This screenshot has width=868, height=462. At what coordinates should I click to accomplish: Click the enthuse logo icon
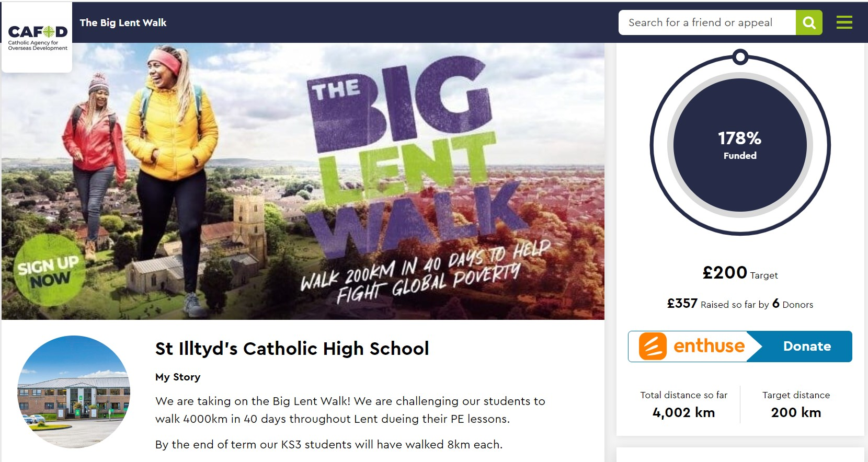[653, 346]
